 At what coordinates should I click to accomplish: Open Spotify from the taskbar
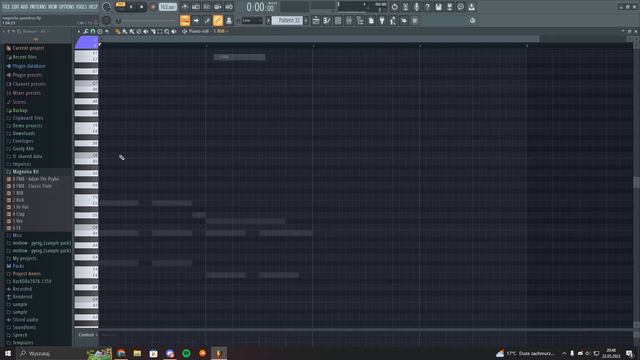(x=186, y=353)
